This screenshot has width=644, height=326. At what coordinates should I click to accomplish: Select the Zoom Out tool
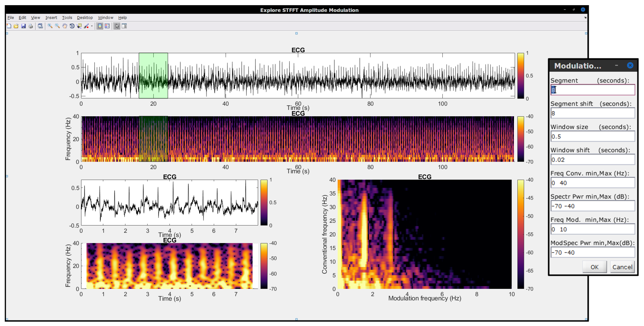(57, 26)
